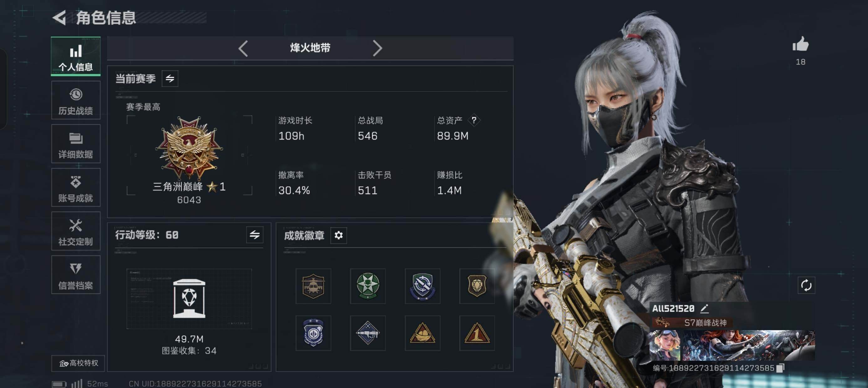868x388 pixels.
Task: Open the 高校特权 button
Action: (78, 363)
